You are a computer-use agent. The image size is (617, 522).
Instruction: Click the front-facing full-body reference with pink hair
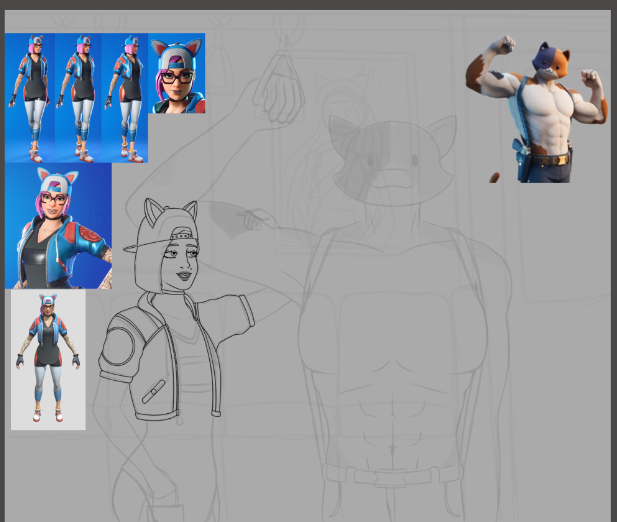pyautogui.click(x=30, y=98)
